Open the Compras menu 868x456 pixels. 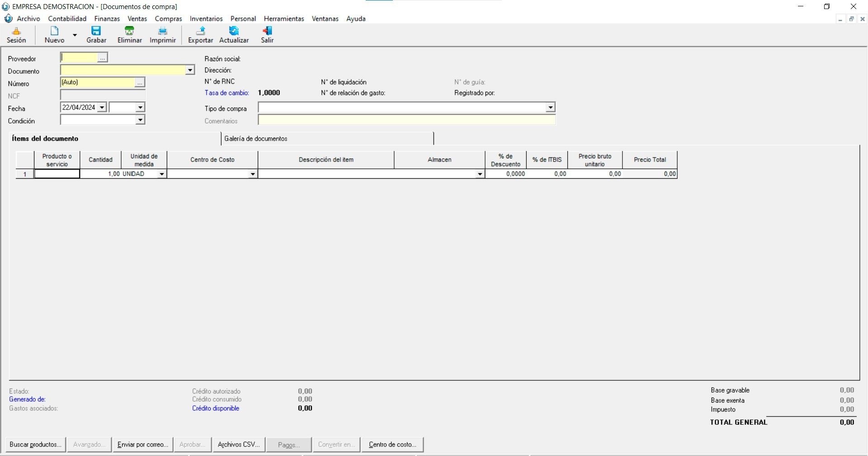(x=168, y=19)
